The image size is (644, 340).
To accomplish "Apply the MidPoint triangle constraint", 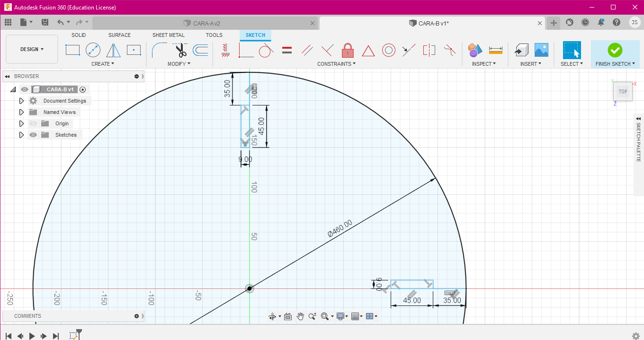I will point(368,51).
